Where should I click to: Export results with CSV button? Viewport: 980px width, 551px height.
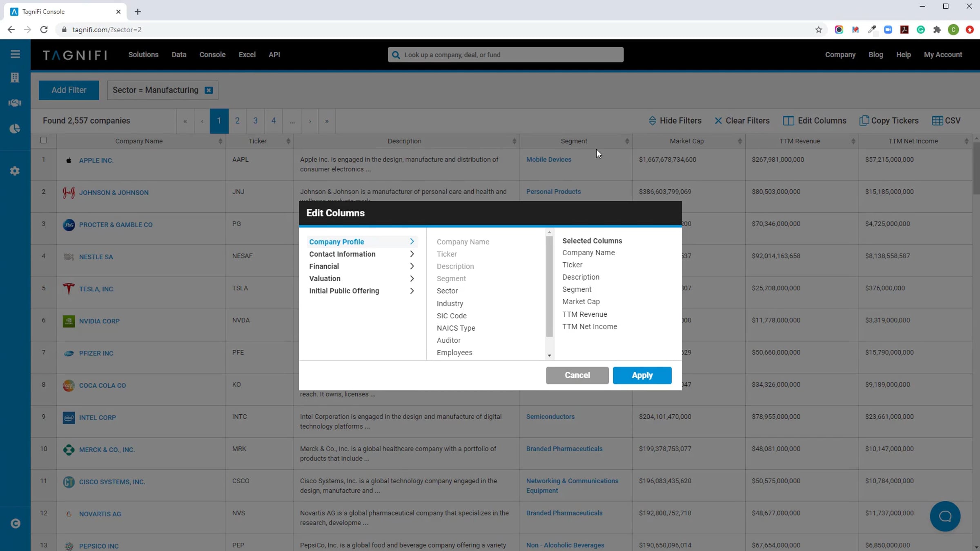[946, 121]
